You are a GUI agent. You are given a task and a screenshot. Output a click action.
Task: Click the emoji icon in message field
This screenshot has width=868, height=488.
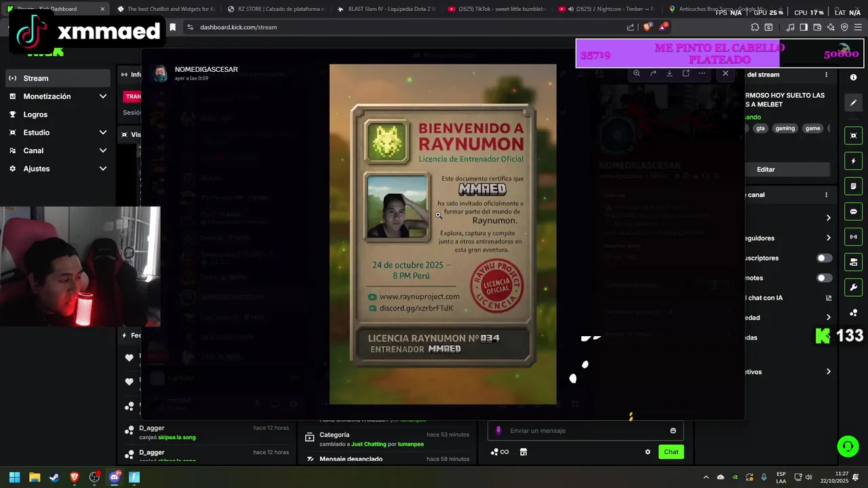tap(673, 430)
